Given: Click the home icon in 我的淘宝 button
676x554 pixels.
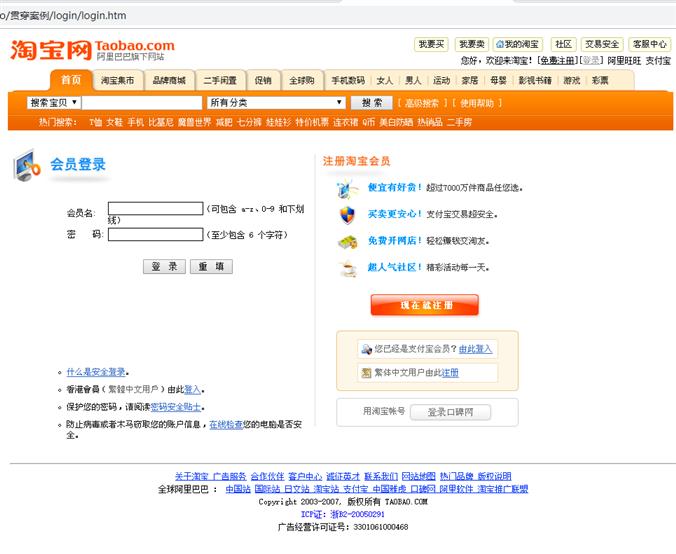Looking at the screenshot, I should 500,44.
